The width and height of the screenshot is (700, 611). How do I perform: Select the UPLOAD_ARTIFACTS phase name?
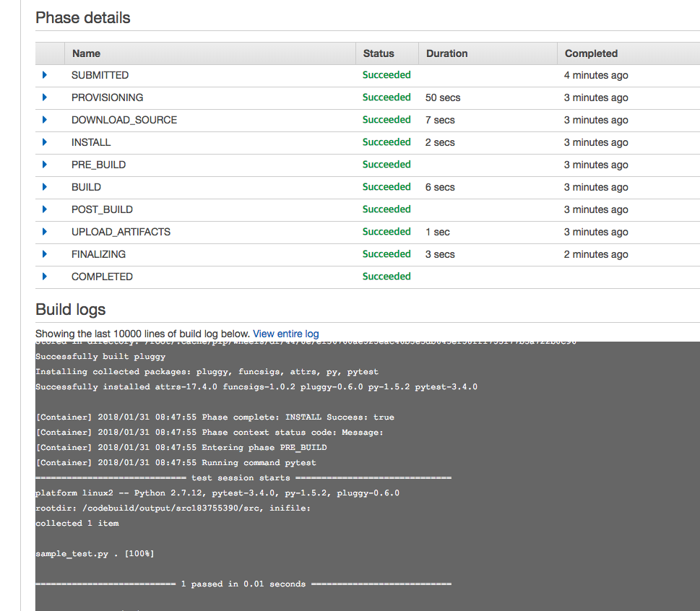click(121, 232)
